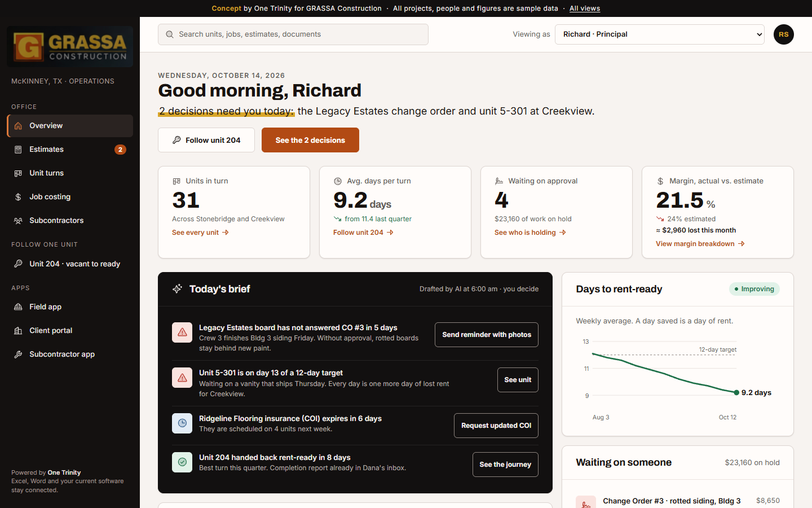Click the clock icon for Ridgeline Flooring alert
812x508 pixels.
[x=182, y=423]
